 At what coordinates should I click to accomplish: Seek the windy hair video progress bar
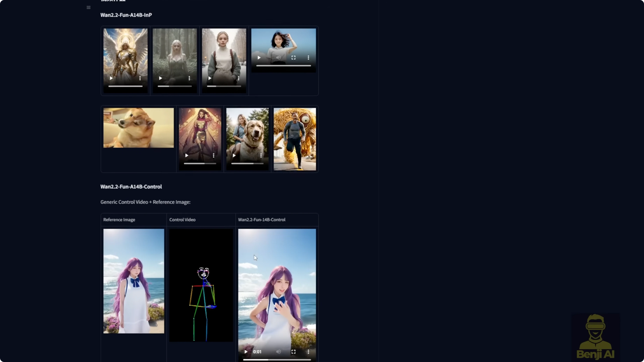click(x=283, y=66)
